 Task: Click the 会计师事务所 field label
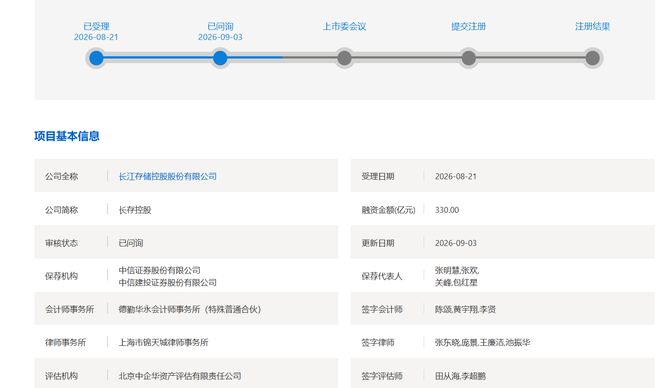click(x=69, y=309)
